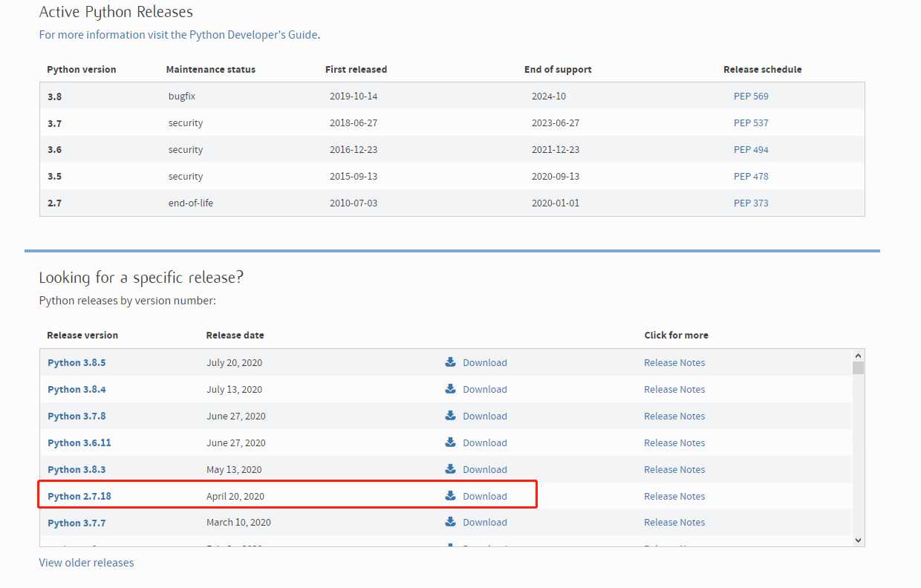Click the Maintenance status column header
921x588 pixels.
pyautogui.click(x=211, y=70)
